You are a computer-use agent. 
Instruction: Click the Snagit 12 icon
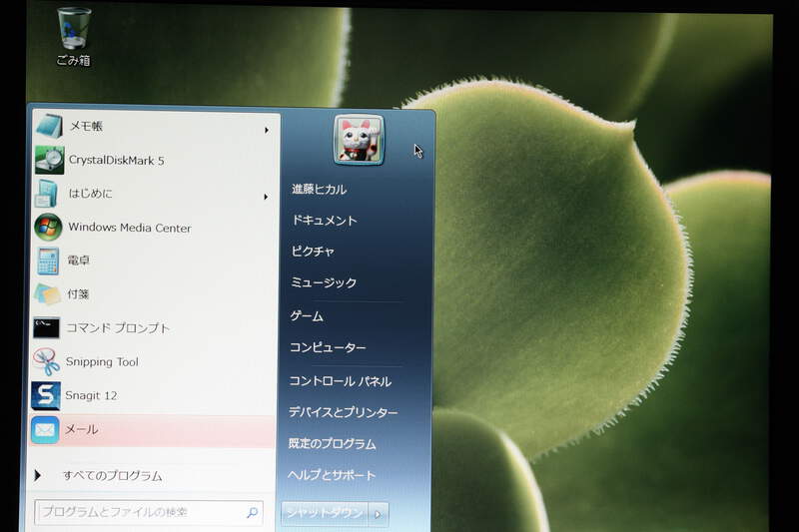pos(45,395)
